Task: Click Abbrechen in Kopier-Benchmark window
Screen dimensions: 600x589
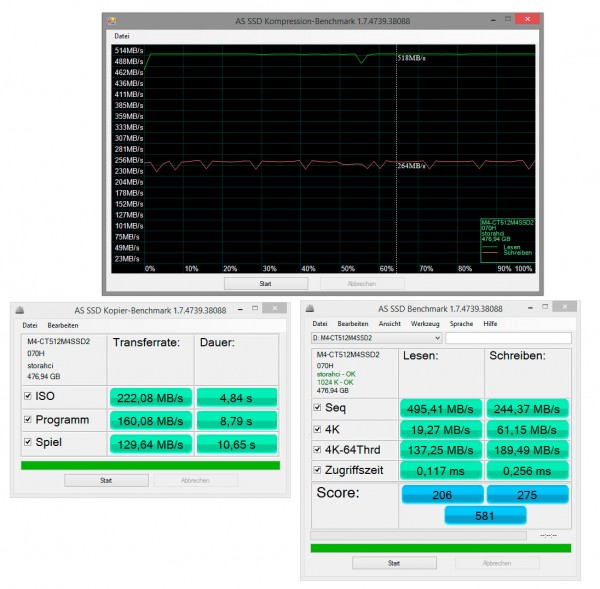Action: [196, 480]
